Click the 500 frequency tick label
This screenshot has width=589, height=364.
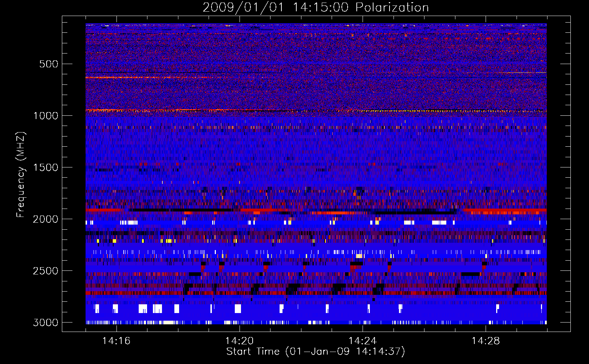[x=49, y=64]
